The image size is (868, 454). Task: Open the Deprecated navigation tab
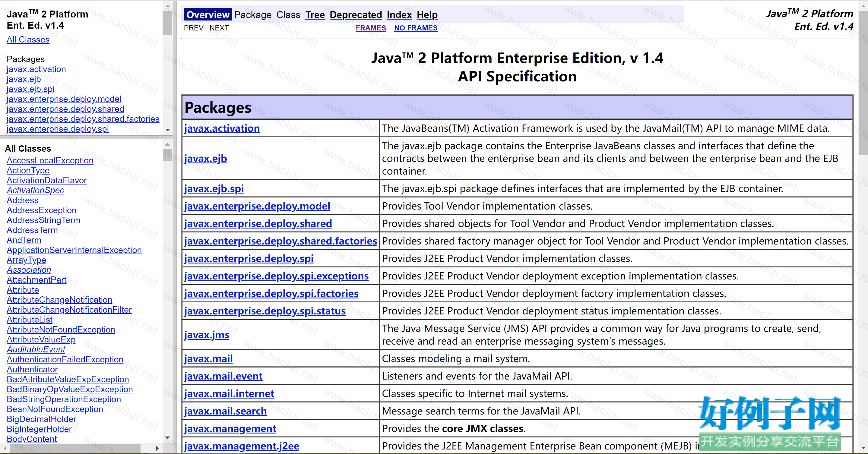(356, 15)
